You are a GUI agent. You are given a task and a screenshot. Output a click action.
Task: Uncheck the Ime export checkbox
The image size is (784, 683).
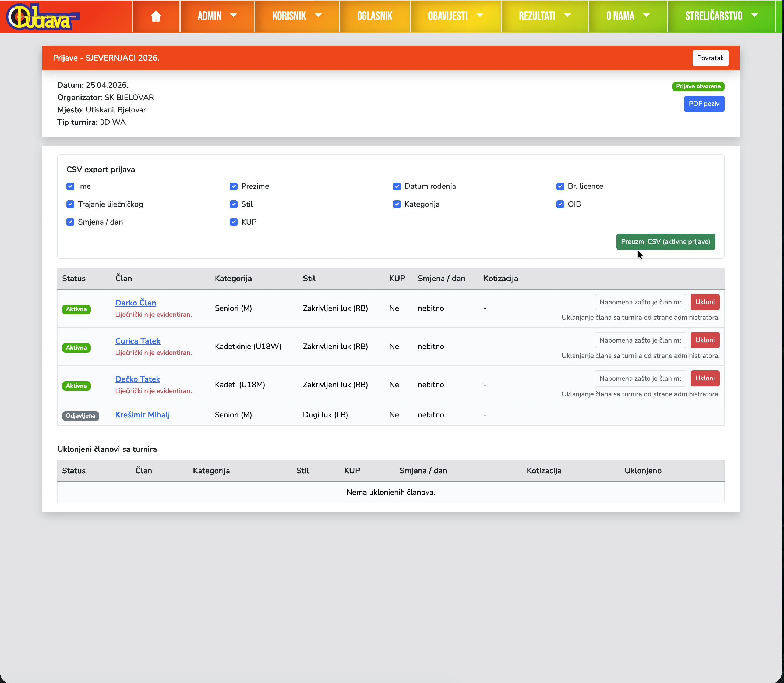(70, 186)
